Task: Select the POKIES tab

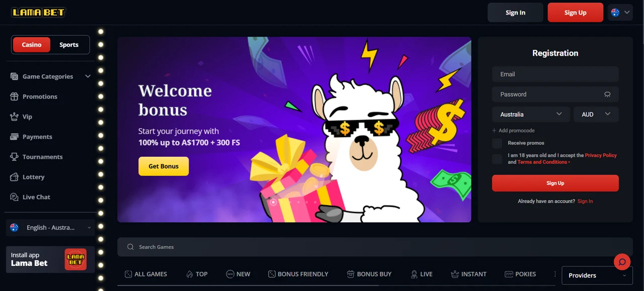Action: pos(520,274)
